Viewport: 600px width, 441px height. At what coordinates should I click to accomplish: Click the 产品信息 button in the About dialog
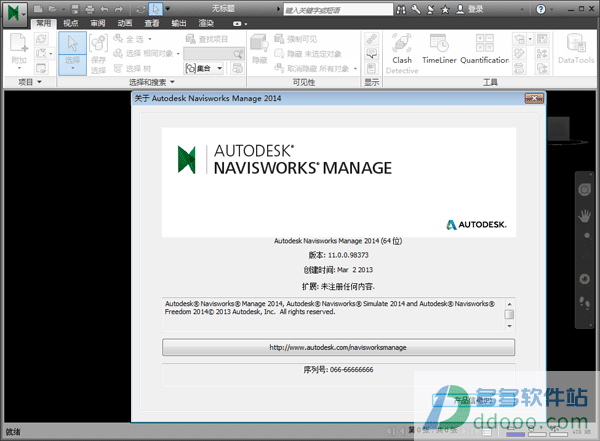coord(473,400)
